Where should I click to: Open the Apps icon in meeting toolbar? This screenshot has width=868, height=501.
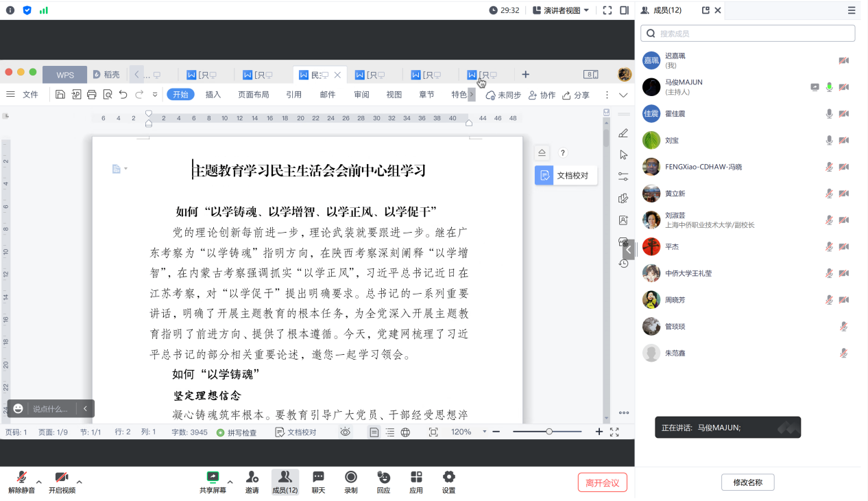pos(416,477)
